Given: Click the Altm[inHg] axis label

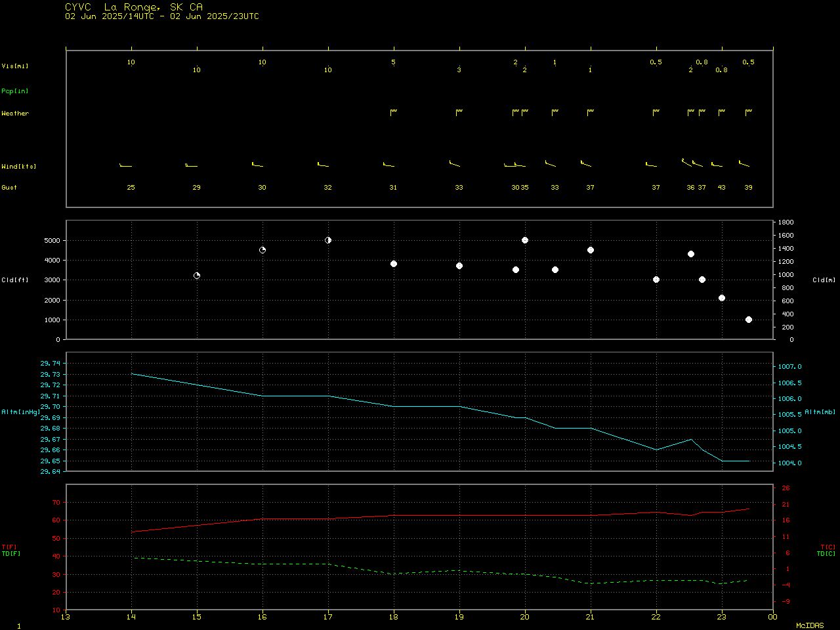Looking at the screenshot, I should (x=21, y=412).
